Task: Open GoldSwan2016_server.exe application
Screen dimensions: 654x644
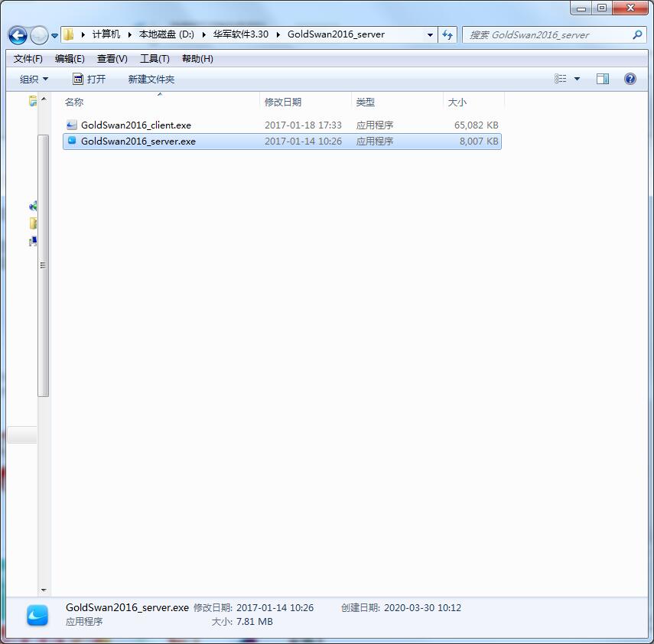Action: (138, 141)
